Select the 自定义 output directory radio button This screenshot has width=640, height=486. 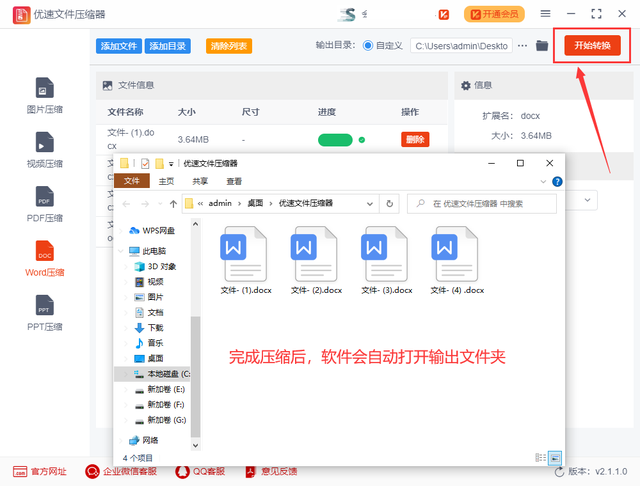(x=368, y=46)
